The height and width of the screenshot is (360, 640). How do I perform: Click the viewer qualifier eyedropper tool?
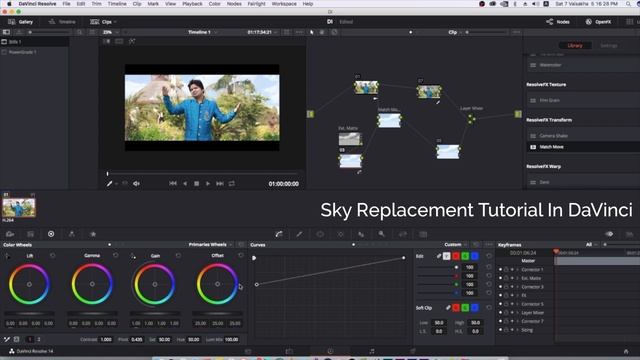pos(109,184)
